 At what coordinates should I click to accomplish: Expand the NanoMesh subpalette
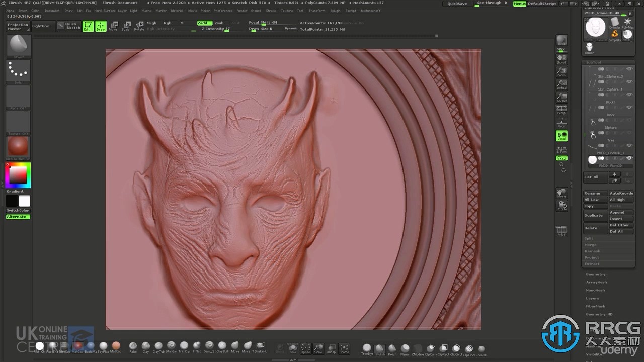click(596, 290)
